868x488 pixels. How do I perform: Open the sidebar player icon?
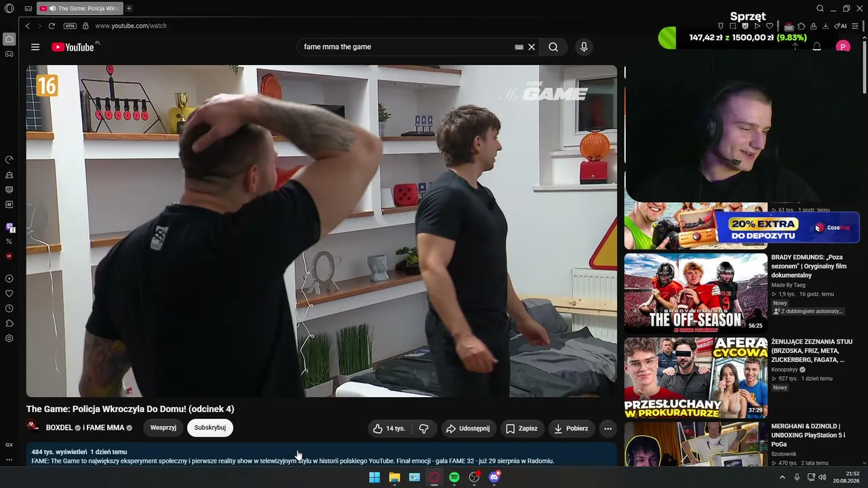[x=9, y=279]
